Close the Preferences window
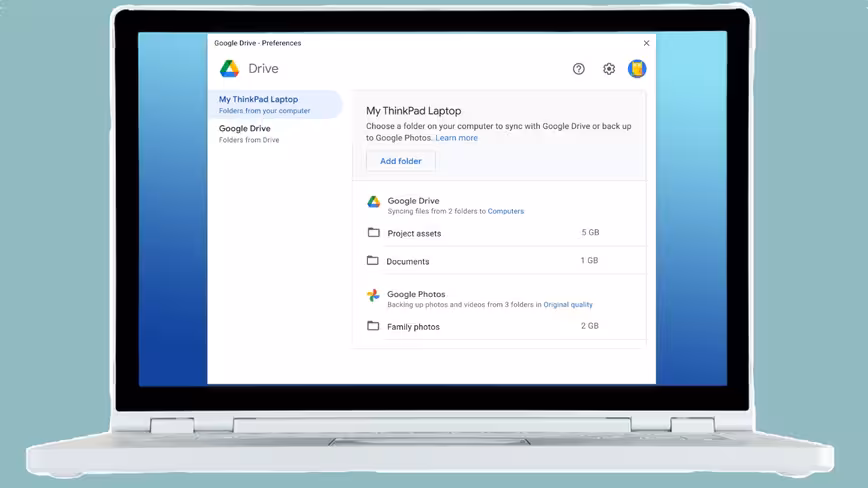868x488 pixels. (x=646, y=43)
